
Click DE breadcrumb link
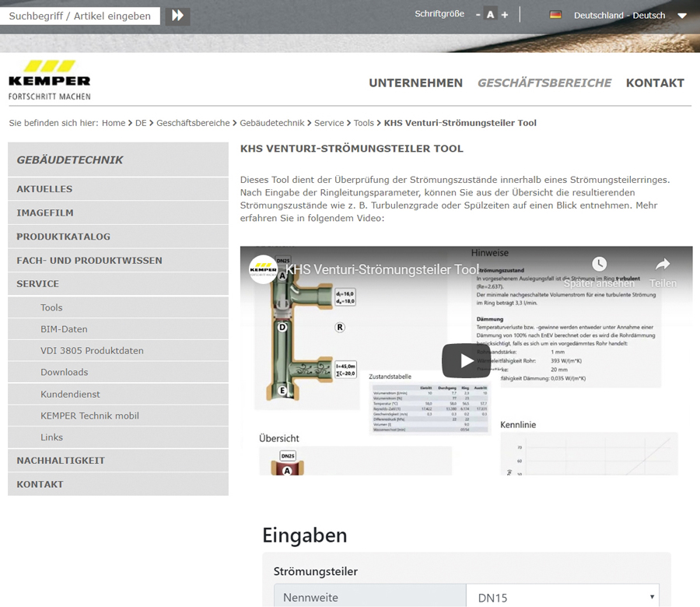[x=141, y=123]
